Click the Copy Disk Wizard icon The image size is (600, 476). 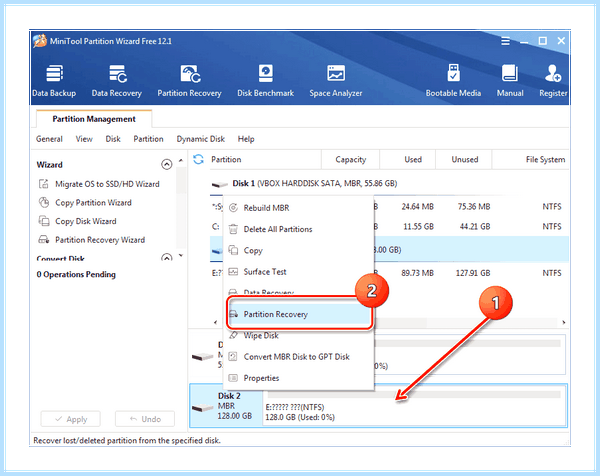[x=44, y=221]
